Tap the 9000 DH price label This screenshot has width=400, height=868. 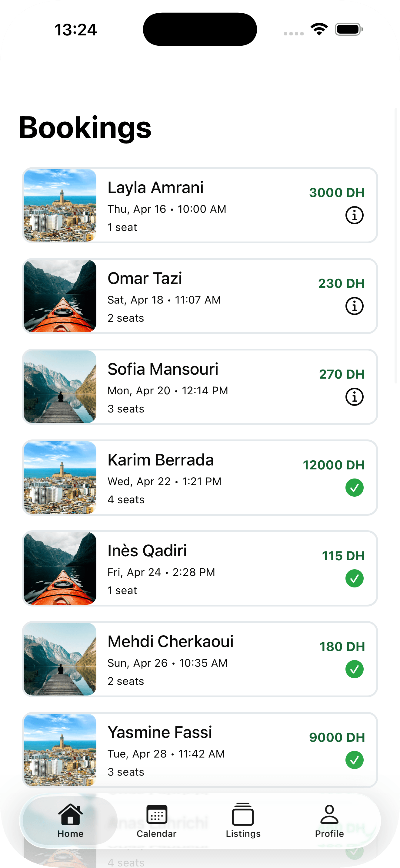point(337,737)
